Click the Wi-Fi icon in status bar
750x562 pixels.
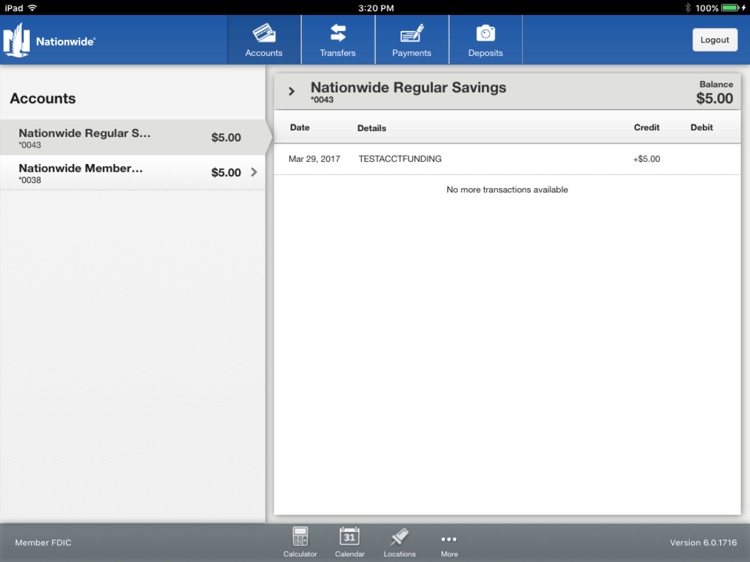click(x=32, y=8)
